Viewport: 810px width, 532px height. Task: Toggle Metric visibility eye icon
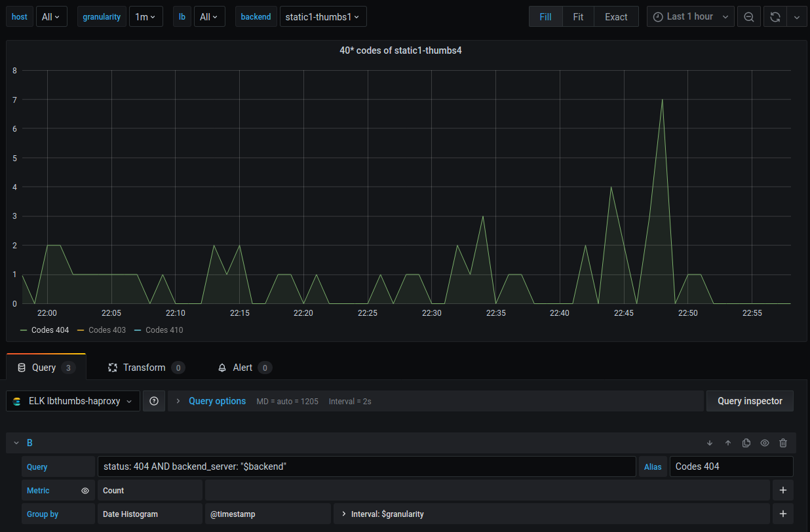[x=85, y=490]
